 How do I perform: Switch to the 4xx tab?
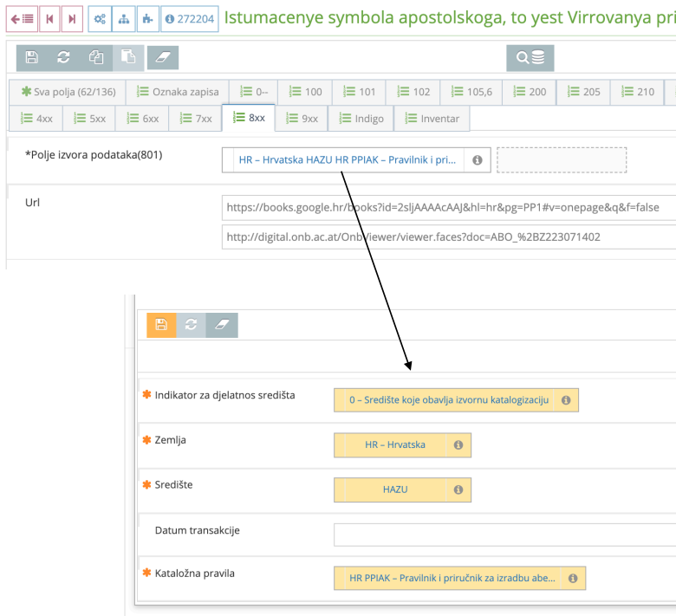tap(36, 118)
